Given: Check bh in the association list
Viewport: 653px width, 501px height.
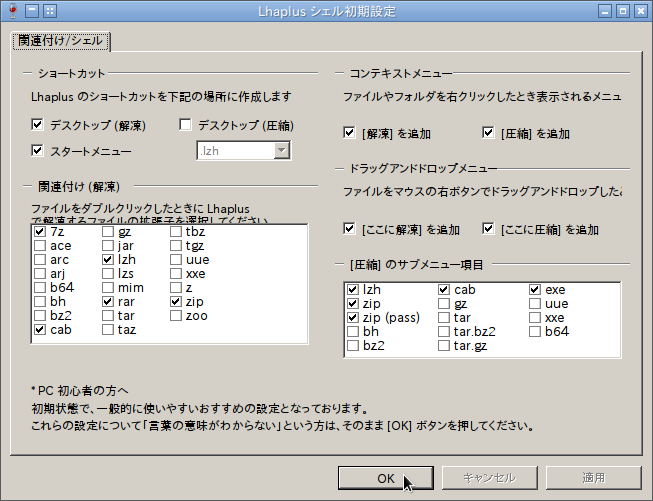Looking at the screenshot, I should (x=40, y=302).
